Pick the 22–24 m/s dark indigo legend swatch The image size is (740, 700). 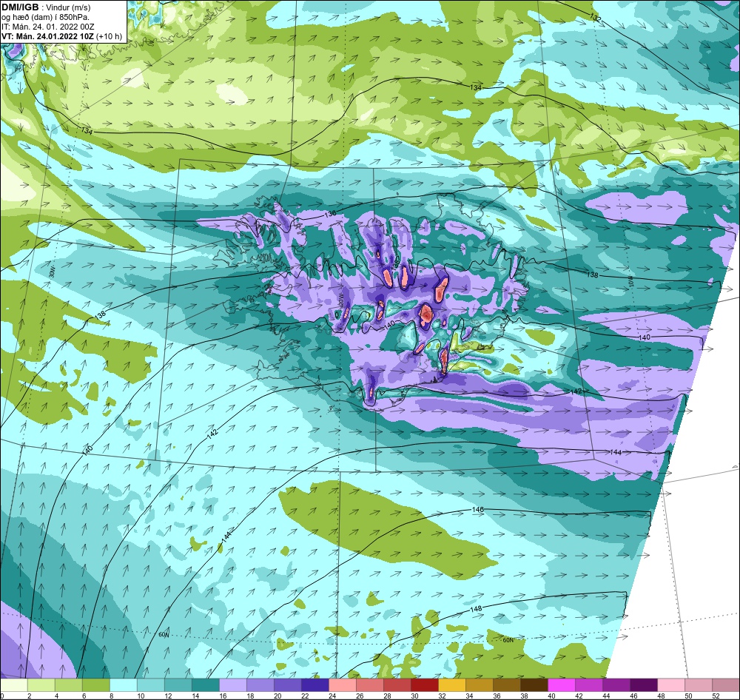(x=315, y=685)
